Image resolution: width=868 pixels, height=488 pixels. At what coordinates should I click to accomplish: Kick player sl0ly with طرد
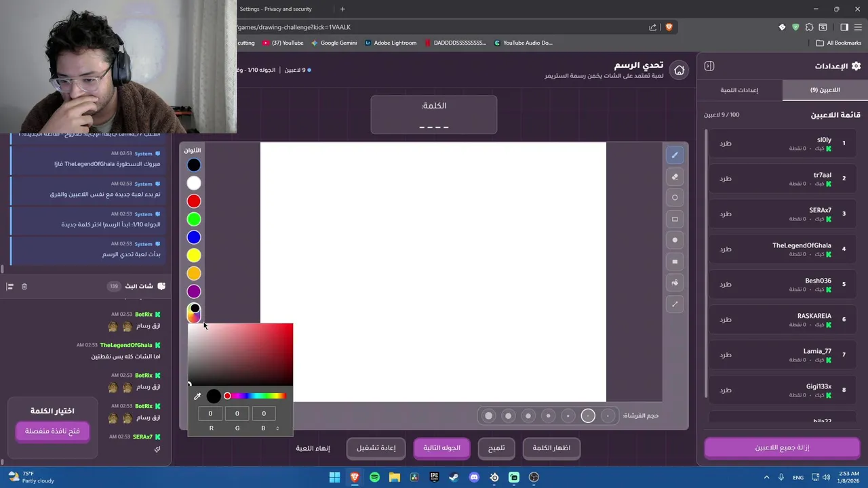(726, 143)
